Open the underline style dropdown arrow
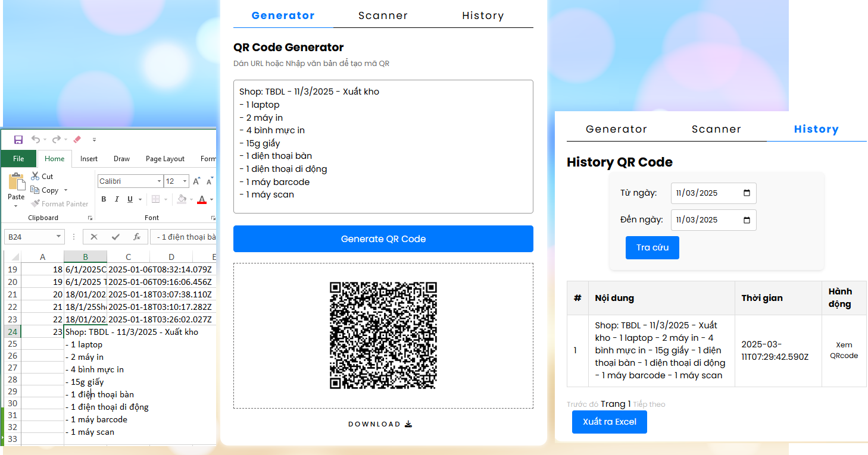868x455 pixels. [140, 200]
